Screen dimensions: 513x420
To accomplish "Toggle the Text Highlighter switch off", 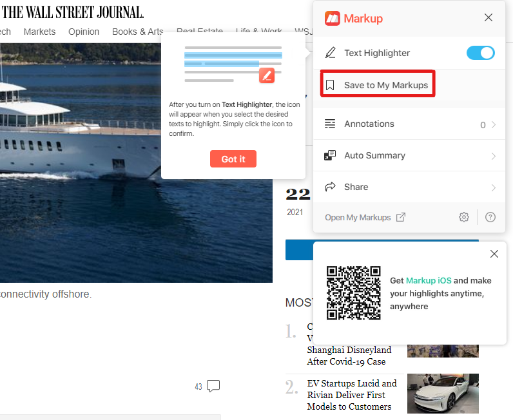I will pyautogui.click(x=480, y=53).
